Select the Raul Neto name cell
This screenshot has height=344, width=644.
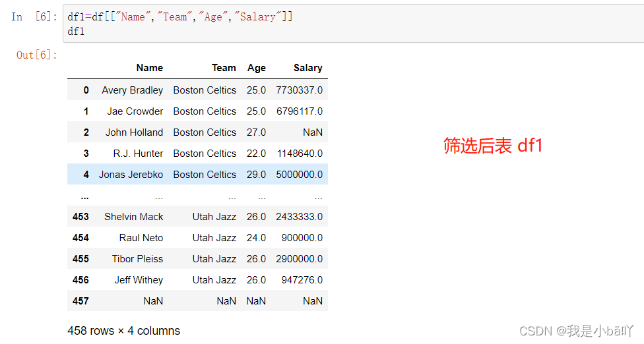click(x=141, y=238)
